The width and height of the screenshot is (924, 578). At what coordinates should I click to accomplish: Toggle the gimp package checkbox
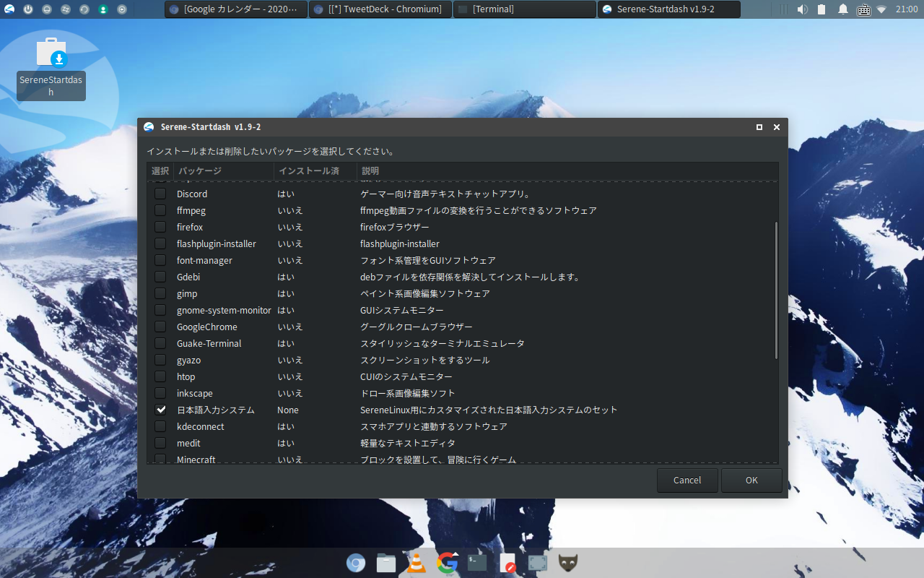point(160,293)
